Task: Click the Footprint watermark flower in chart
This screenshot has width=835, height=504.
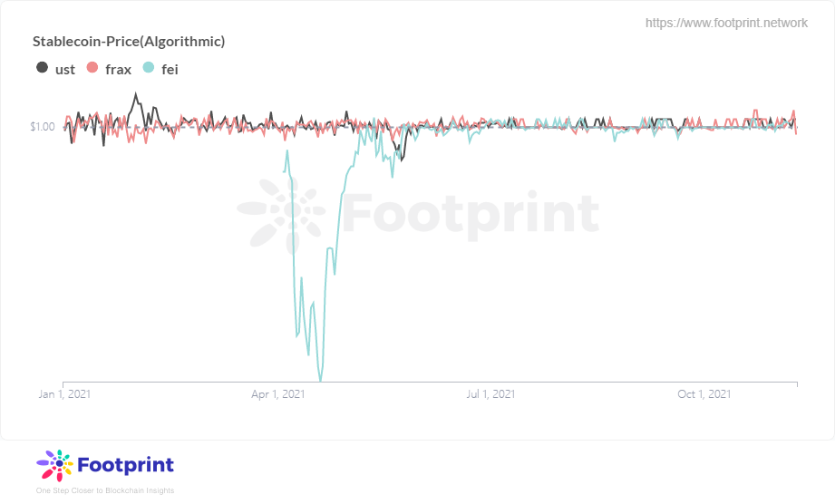Action: [281, 214]
